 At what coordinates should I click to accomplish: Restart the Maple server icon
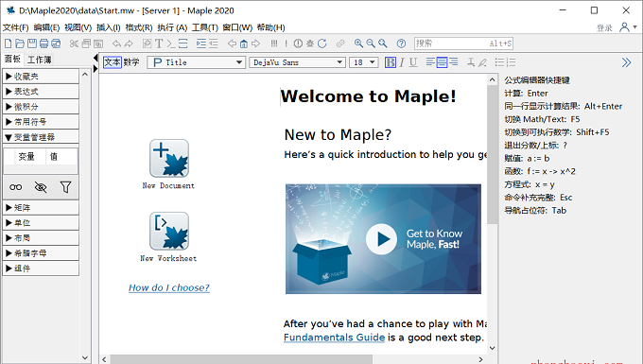click(321, 43)
